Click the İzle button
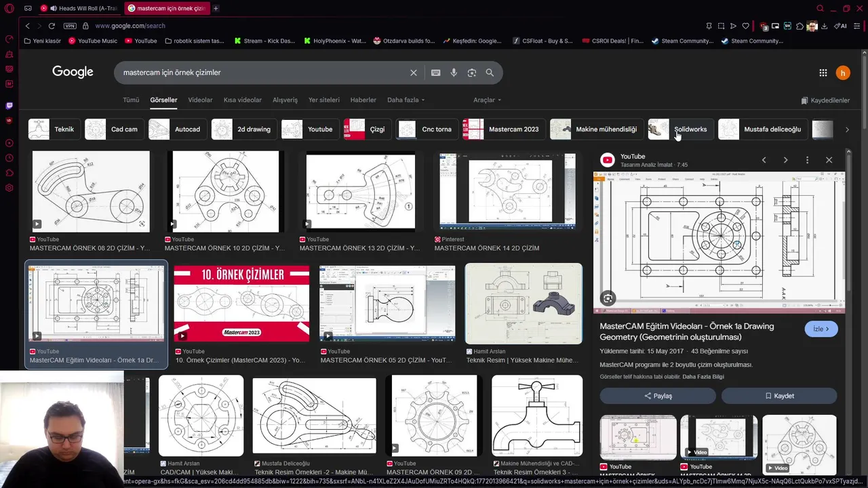Image resolution: width=868 pixels, height=488 pixels. [821, 329]
